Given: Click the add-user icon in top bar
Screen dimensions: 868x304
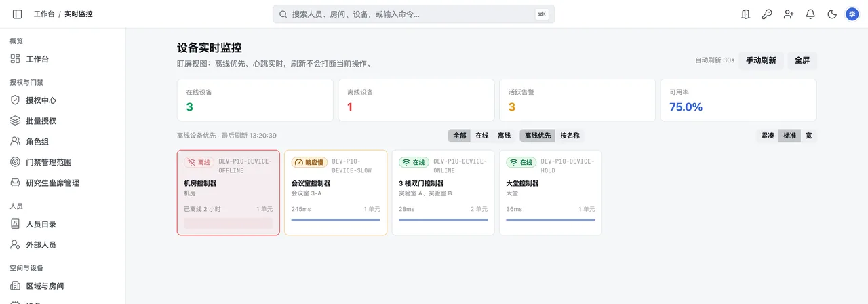Looking at the screenshot, I should point(789,14).
